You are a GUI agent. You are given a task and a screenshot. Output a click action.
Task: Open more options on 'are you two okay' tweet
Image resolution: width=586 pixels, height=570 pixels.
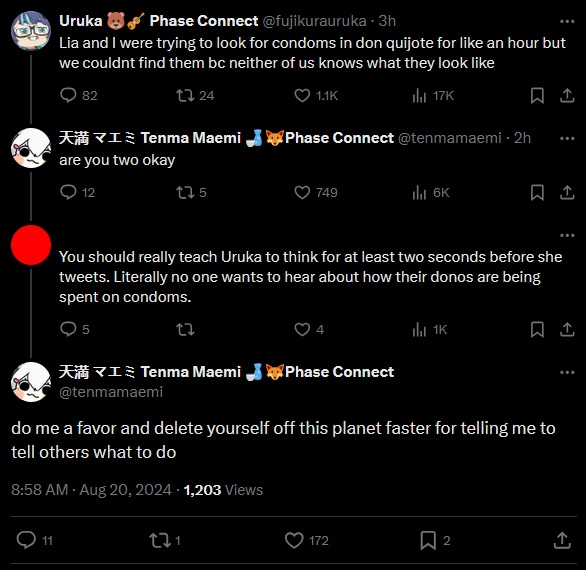[x=567, y=138]
